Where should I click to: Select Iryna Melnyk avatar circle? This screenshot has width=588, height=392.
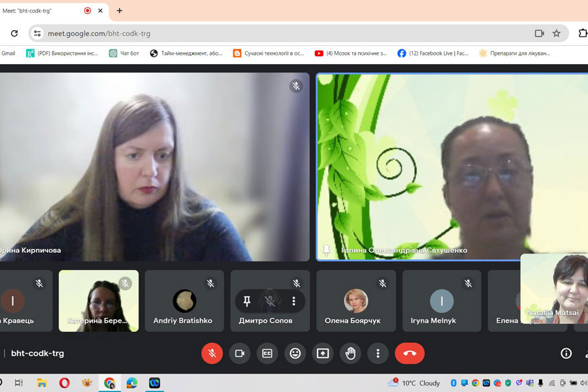point(442,301)
